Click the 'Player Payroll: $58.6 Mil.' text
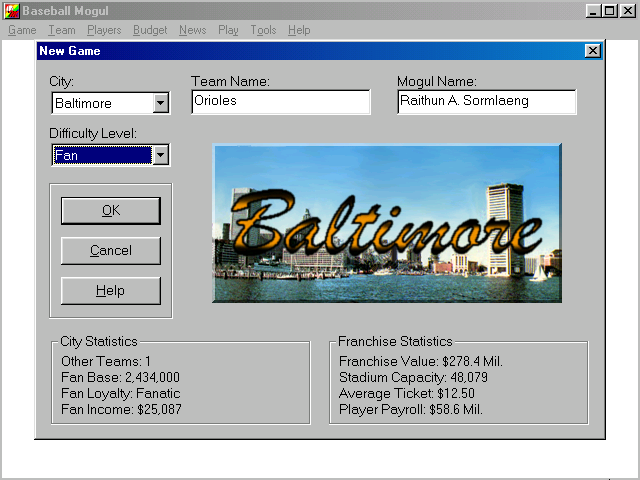This screenshot has height=480, width=640. coord(411,409)
